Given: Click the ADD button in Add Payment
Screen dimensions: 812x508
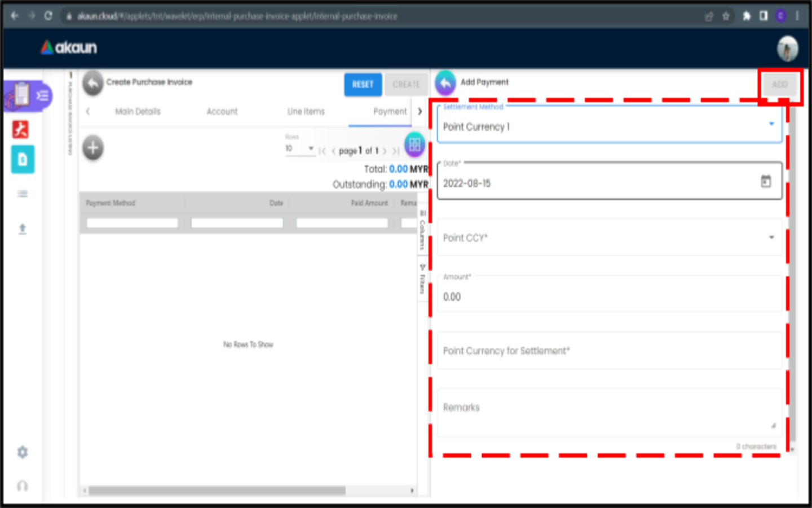Looking at the screenshot, I should (780, 85).
